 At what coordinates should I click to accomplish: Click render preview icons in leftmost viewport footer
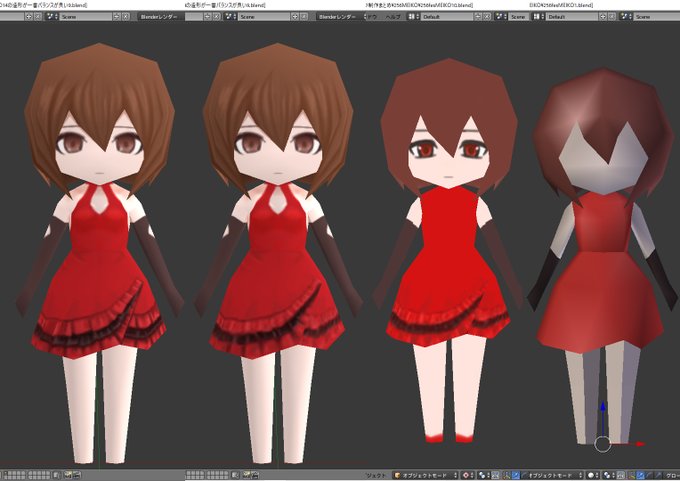coord(72,475)
